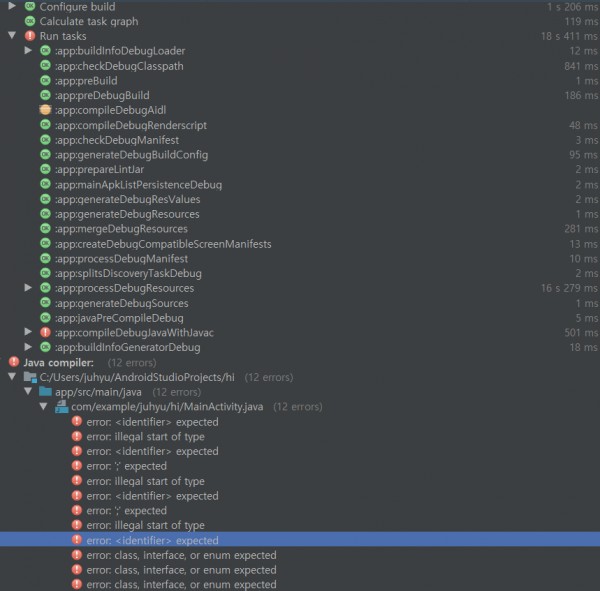Click the OK icon of :app:buildInfoGeneratorDebug

(x=46, y=347)
